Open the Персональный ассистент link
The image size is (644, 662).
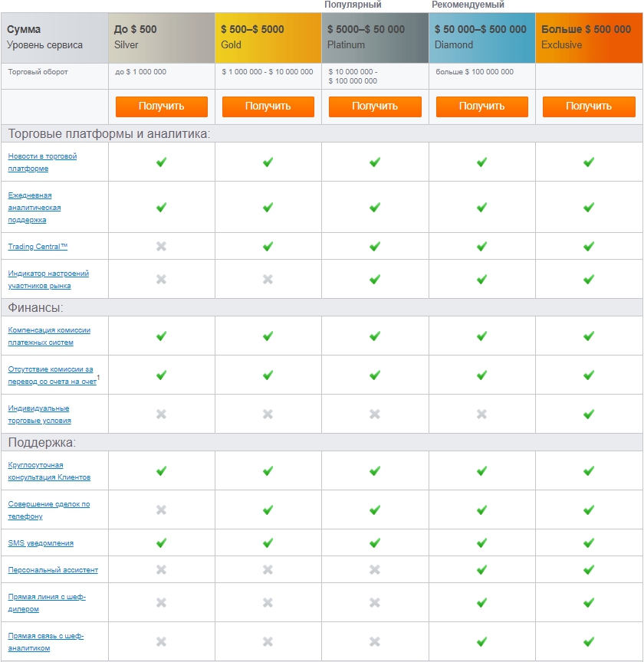click(x=53, y=570)
